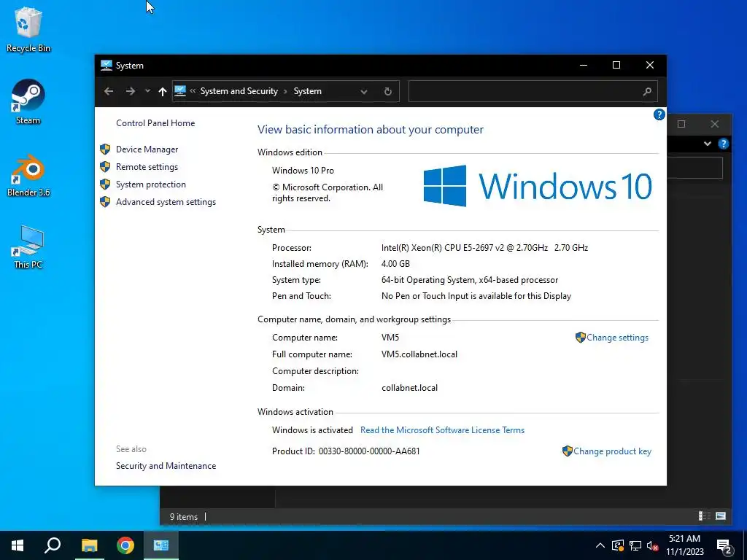This screenshot has height=560, width=747.
Task: Open taskbar Search
Action: (53, 545)
